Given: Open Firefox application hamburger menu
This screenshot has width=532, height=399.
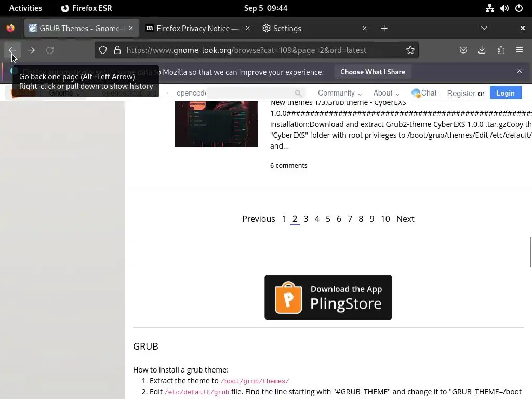Looking at the screenshot, I should (520, 50).
